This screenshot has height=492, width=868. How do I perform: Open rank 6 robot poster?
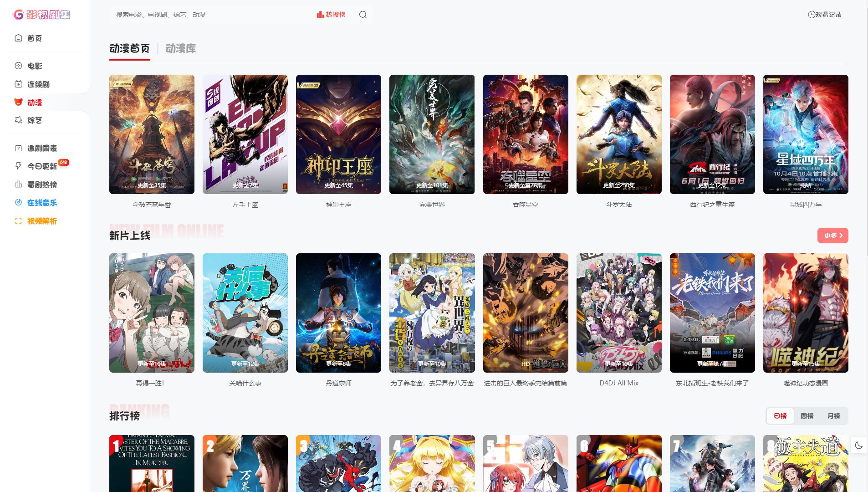click(619, 463)
